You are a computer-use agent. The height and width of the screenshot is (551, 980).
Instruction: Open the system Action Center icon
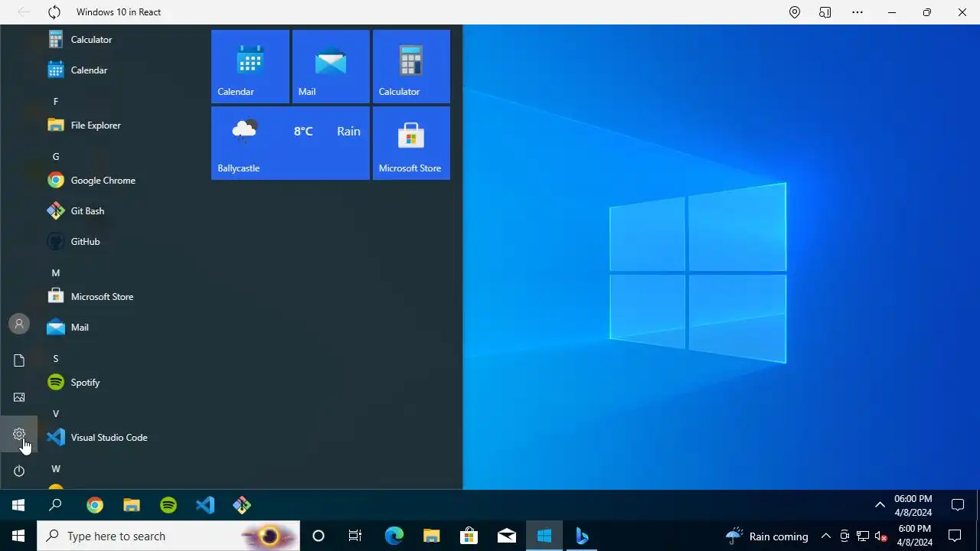(955, 536)
